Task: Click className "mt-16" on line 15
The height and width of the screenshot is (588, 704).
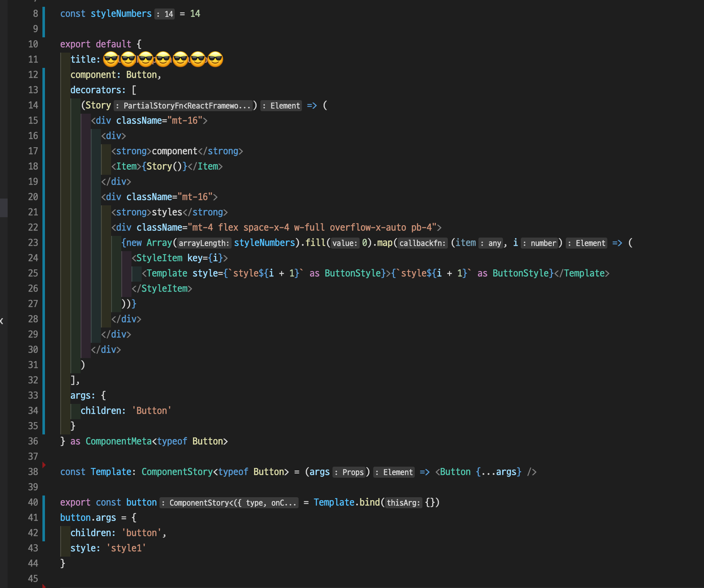Action: 159,120
